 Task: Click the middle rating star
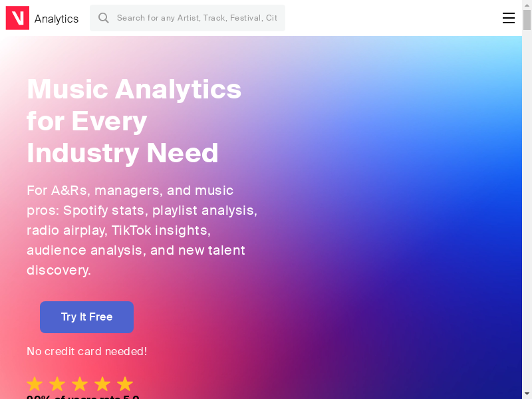(x=80, y=384)
